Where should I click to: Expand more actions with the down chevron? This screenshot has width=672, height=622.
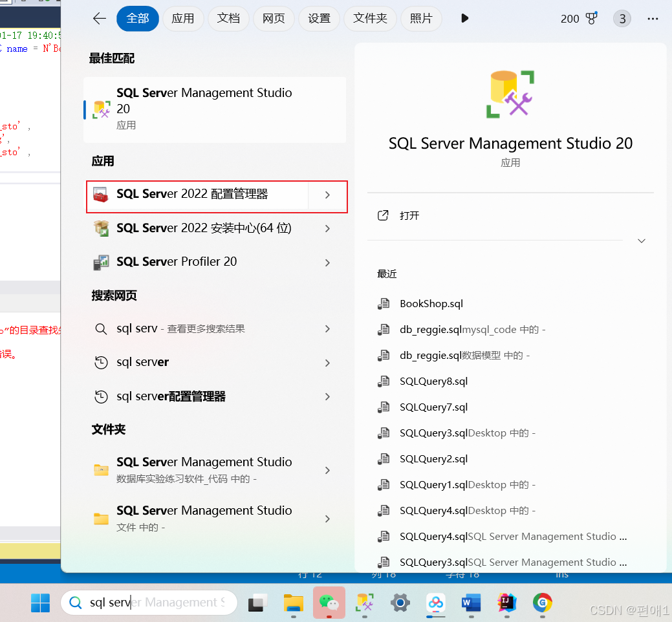642,241
